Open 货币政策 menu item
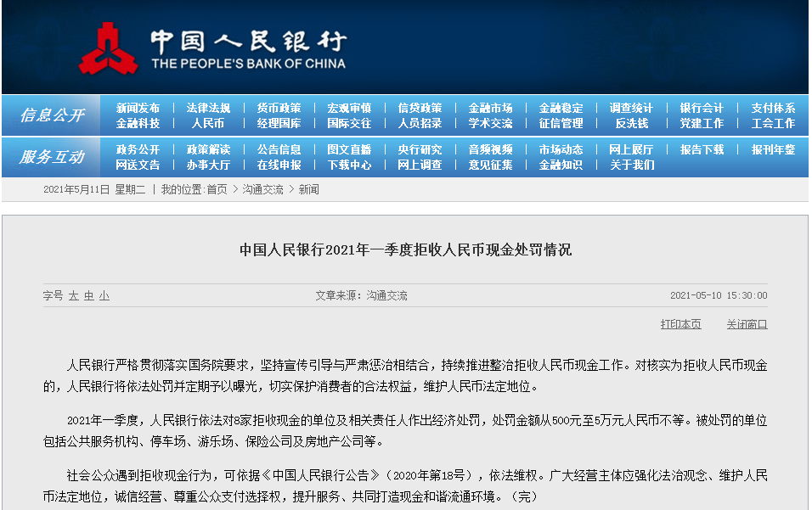 [x=279, y=108]
